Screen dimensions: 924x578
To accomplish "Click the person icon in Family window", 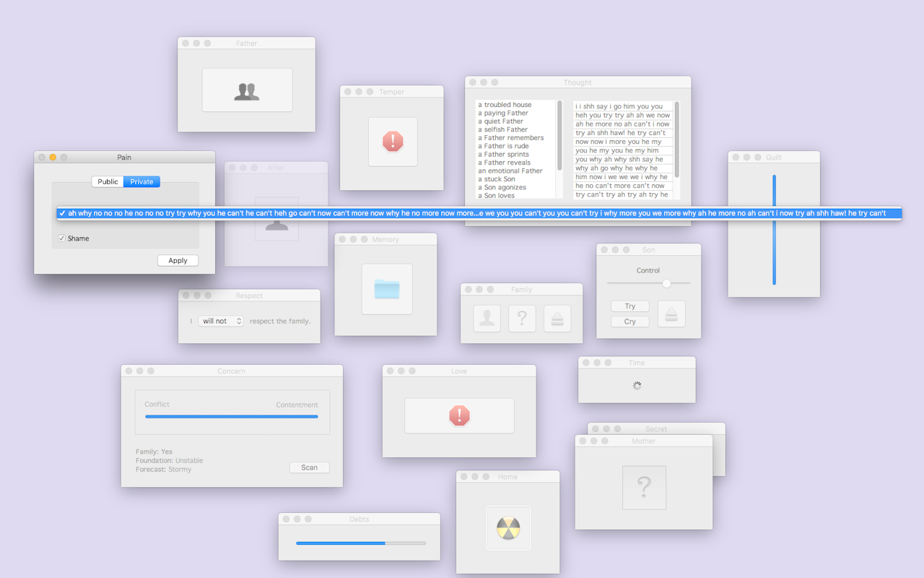I will [x=487, y=319].
